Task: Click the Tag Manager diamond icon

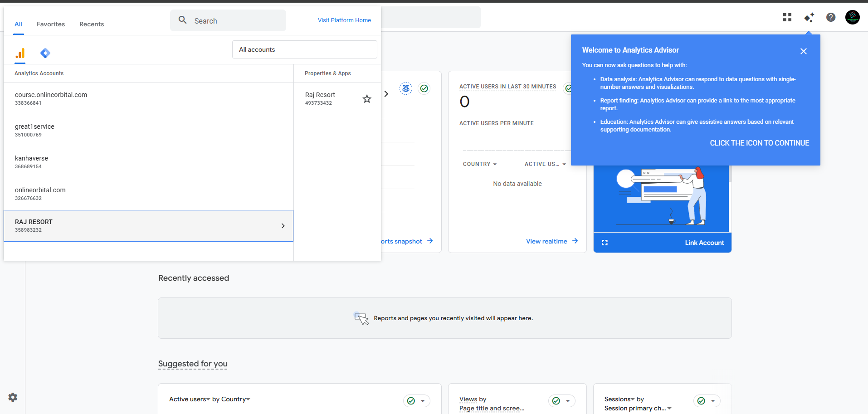Action: pos(45,54)
